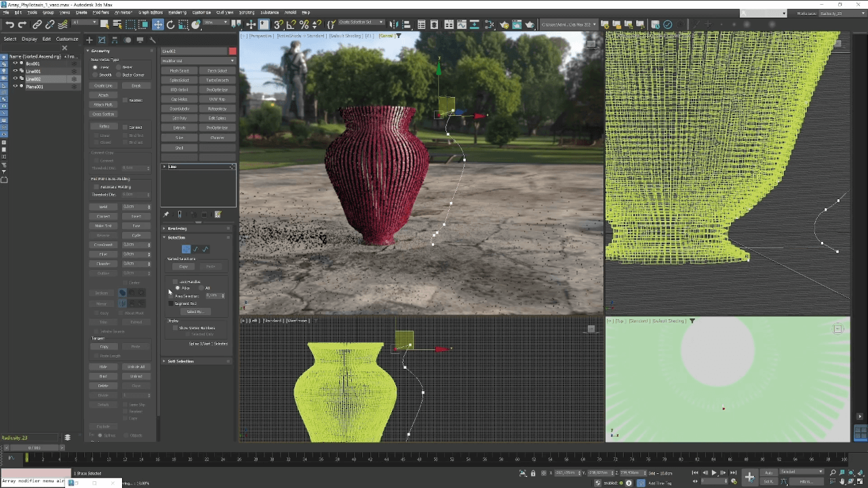Expand the Line entry in modifier stack
Screen dimensions: 868x488
point(164,167)
